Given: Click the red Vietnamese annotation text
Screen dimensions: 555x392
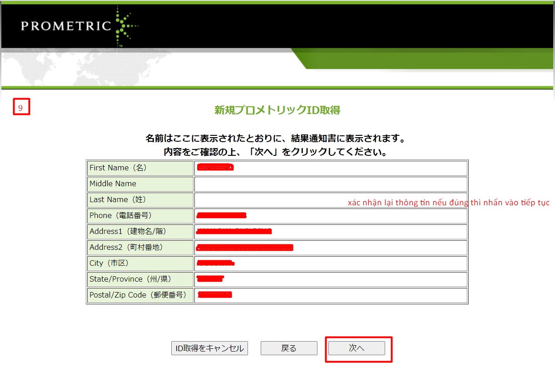Looking at the screenshot, I should 448,203.
